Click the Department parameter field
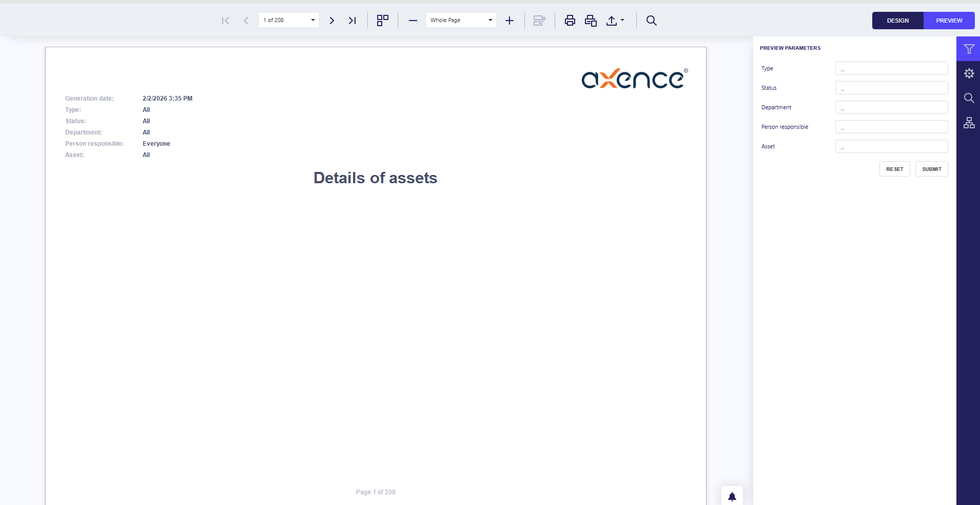 [891, 107]
